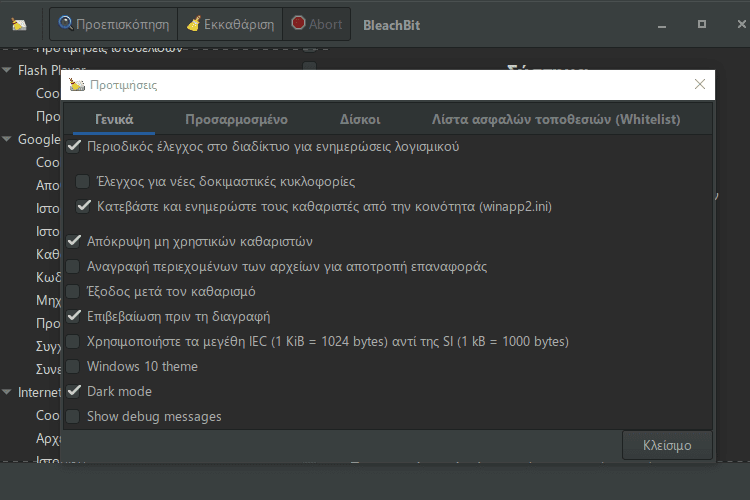Enable Έλεγχος για νέες δοκιμαστικές κυκλοφορίες
The height and width of the screenshot is (500, 750).
pos(83,181)
